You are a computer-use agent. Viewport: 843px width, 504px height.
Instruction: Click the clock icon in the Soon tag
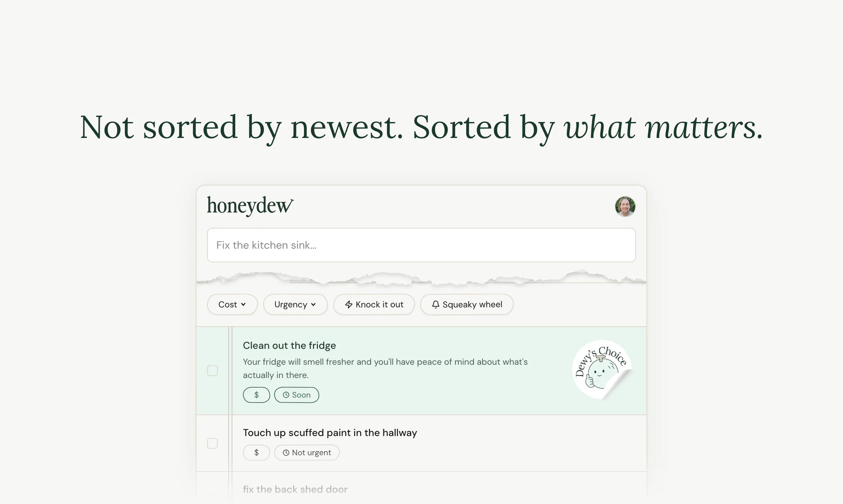pyautogui.click(x=286, y=395)
